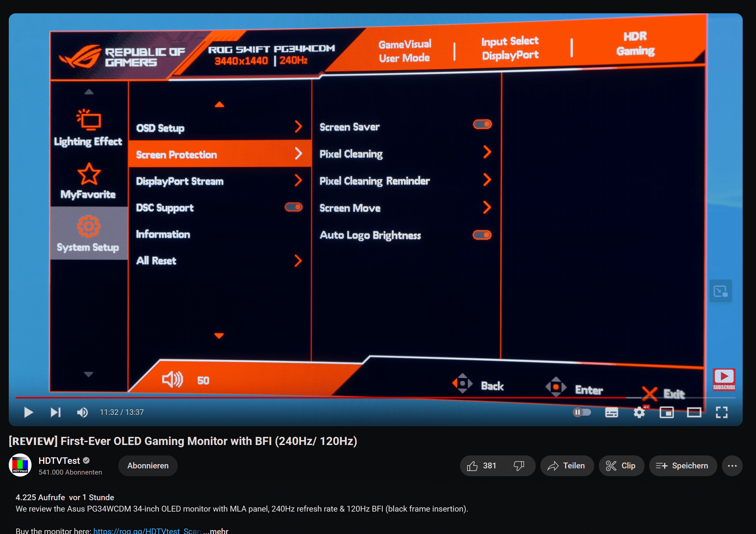Turn on subtitles

coord(611,412)
